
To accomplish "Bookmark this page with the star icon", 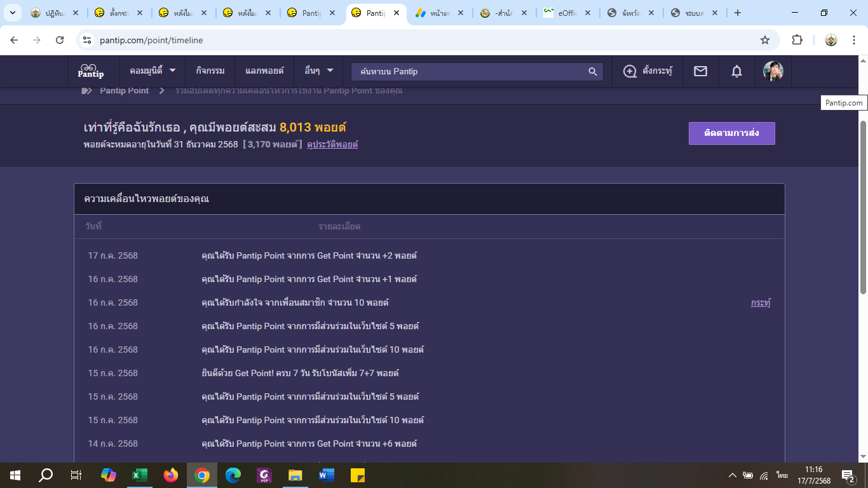I will [x=765, y=40].
